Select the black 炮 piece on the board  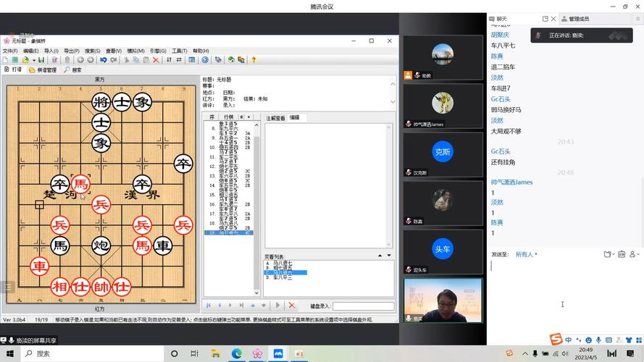101,245
